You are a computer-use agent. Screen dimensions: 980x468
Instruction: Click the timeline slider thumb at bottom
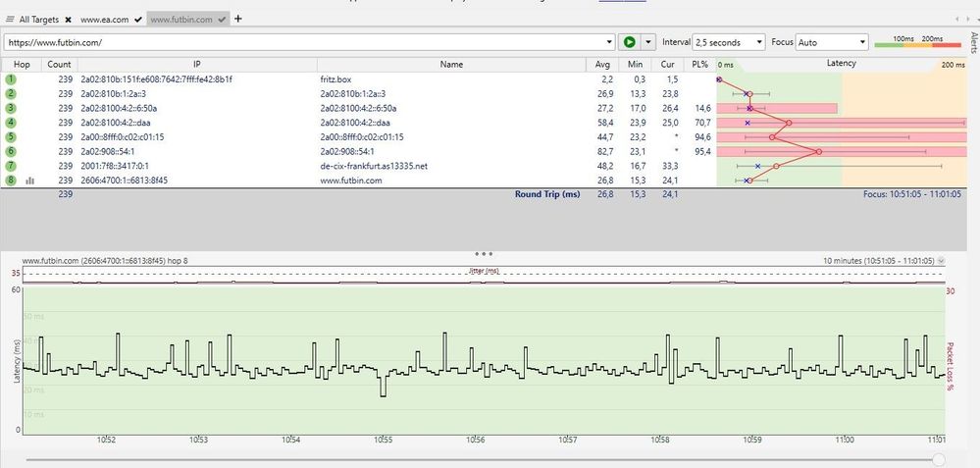pyautogui.click(x=938, y=460)
